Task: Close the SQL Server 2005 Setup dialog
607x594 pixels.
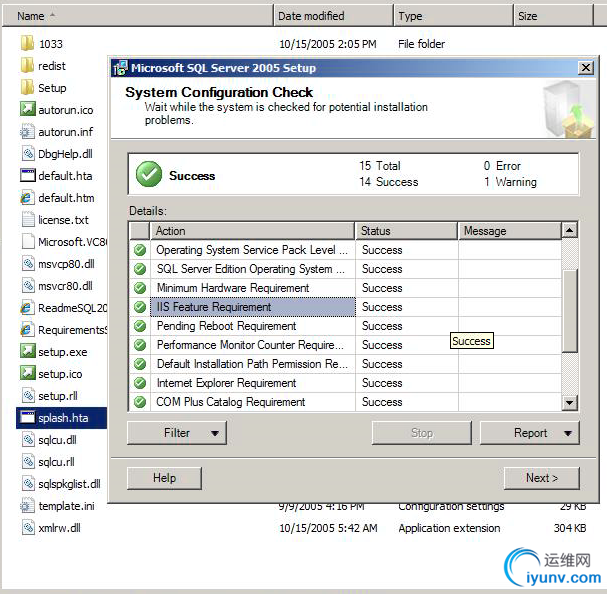Action: point(586,68)
